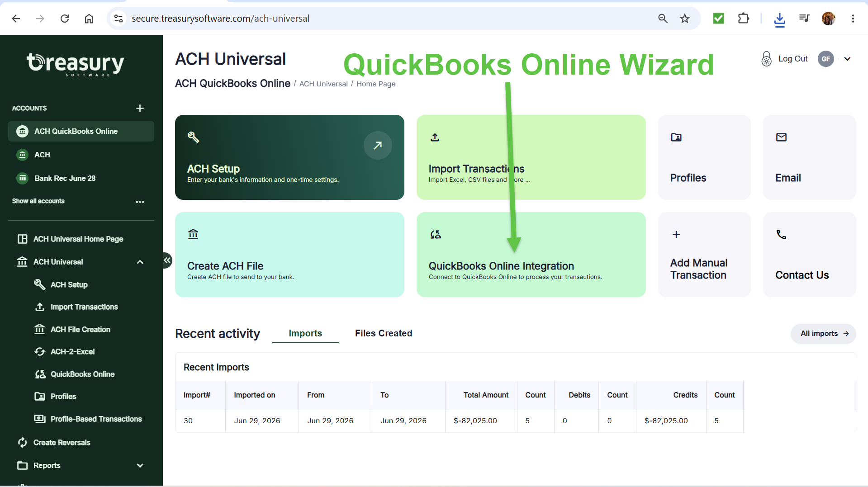
Task: Click the All imports button
Action: (823, 334)
